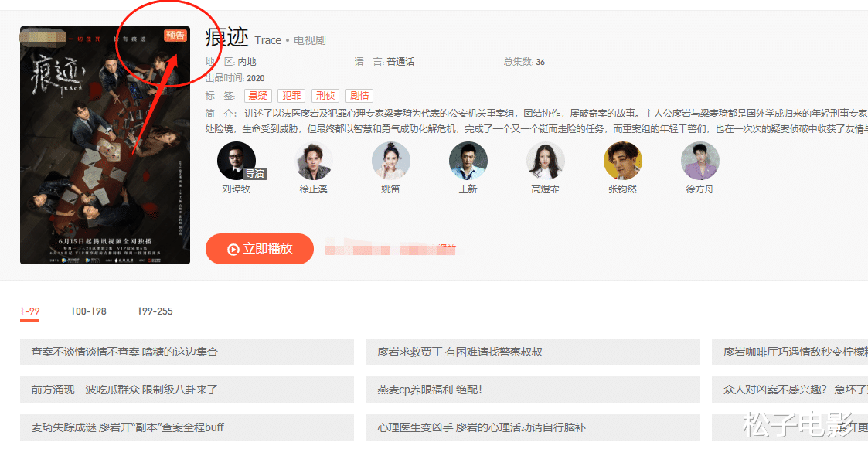Open the 犯罪 tag
The image size is (868, 456).
click(291, 95)
